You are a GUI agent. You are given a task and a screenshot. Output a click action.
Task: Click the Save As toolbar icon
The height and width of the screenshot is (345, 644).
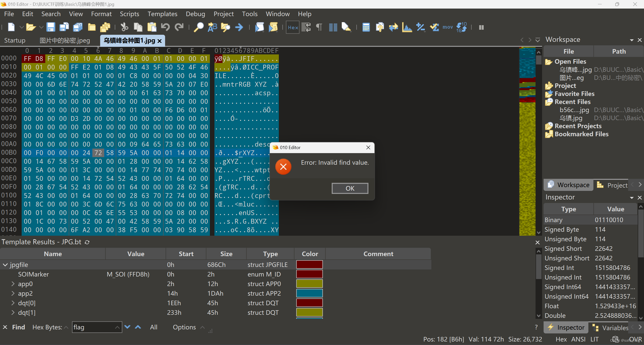tap(64, 27)
